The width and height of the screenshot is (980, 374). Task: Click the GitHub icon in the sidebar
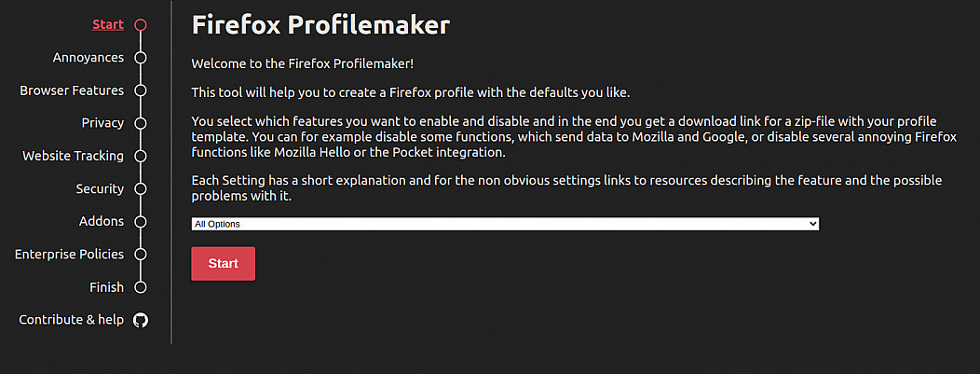[141, 320]
